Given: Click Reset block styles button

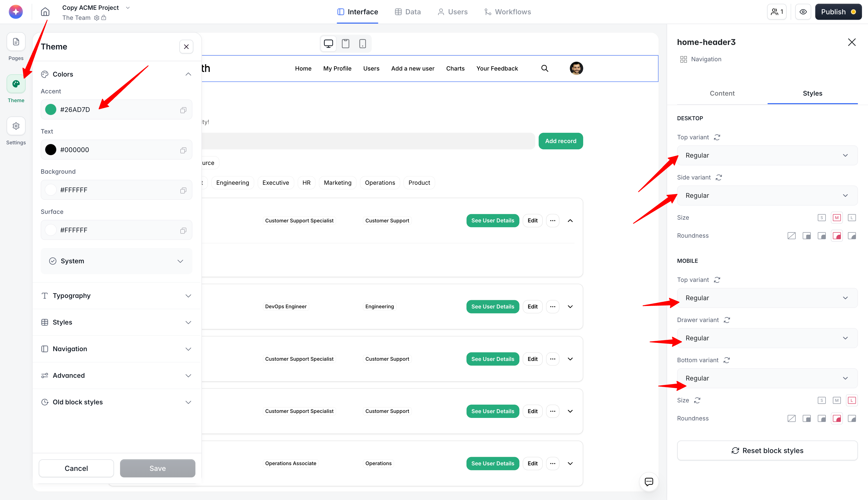Looking at the screenshot, I should (x=767, y=451).
